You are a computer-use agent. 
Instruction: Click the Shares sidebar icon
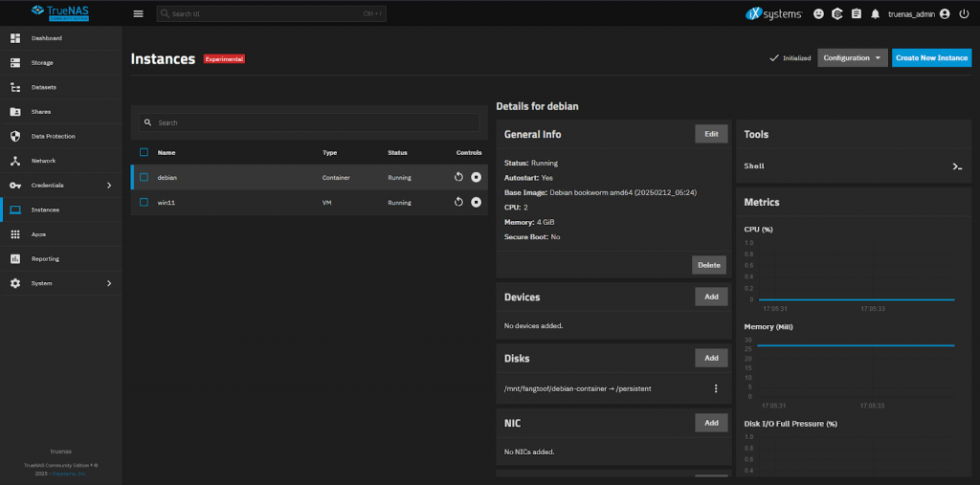tap(15, 112)
